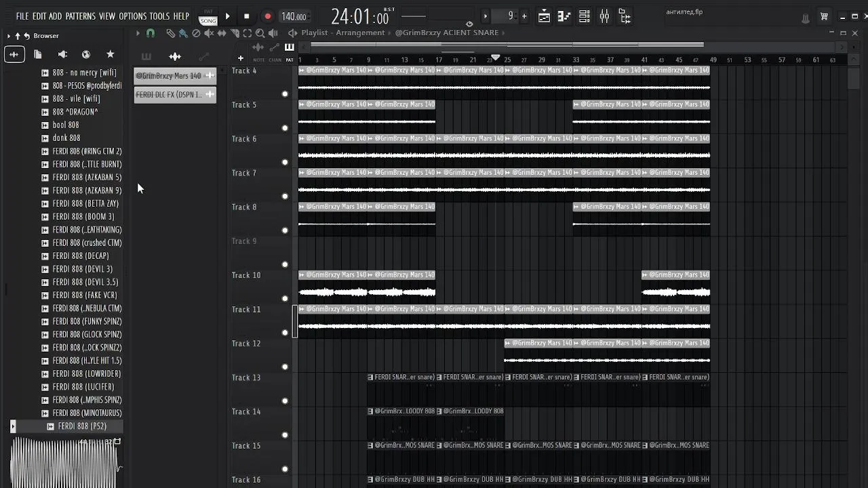Click the playhead marker near bar 24
The height and width of the screenshot is (488, 868).
point(496,58)
